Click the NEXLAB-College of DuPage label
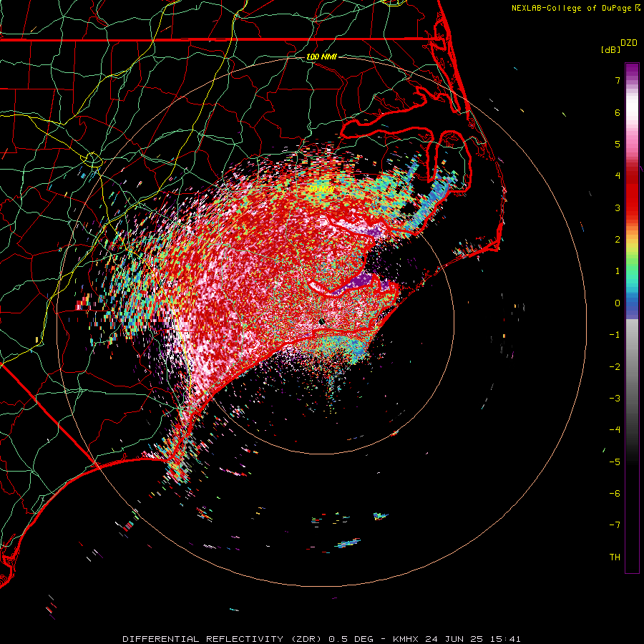The width and height of the screenshot is (644, 644). click(x=571, y=8)
